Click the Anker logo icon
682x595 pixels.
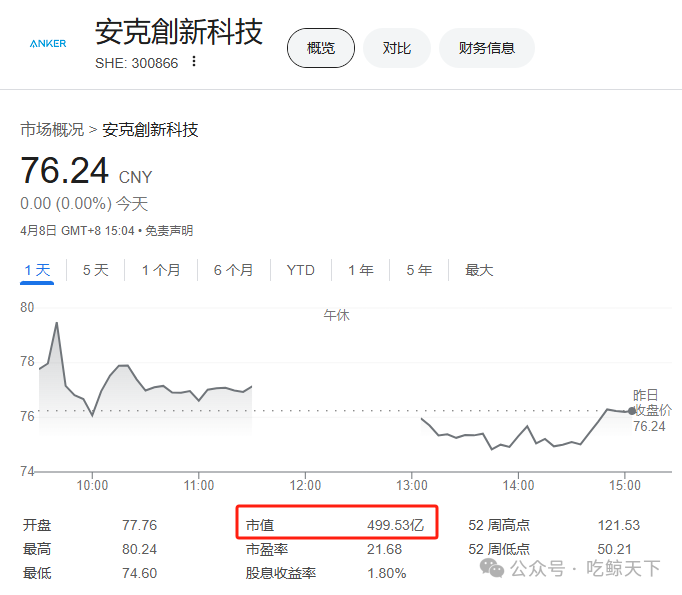48,43
